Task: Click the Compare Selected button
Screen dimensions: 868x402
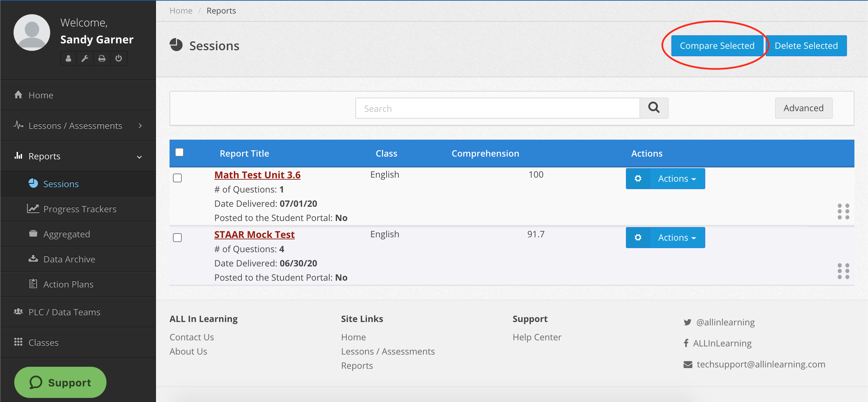Action: [717, 46]
